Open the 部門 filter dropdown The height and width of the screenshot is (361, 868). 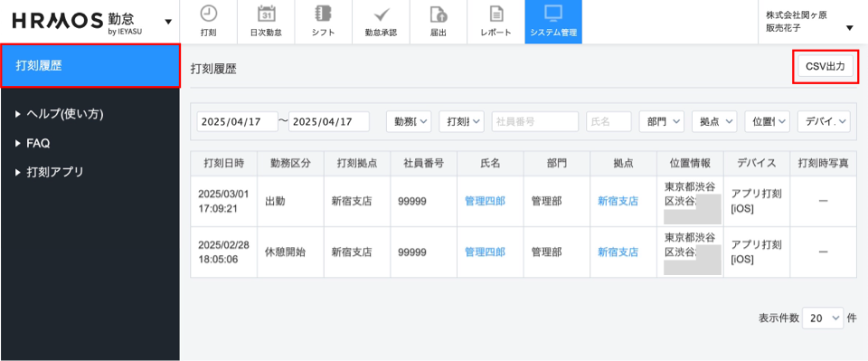[x=662, y=122]
